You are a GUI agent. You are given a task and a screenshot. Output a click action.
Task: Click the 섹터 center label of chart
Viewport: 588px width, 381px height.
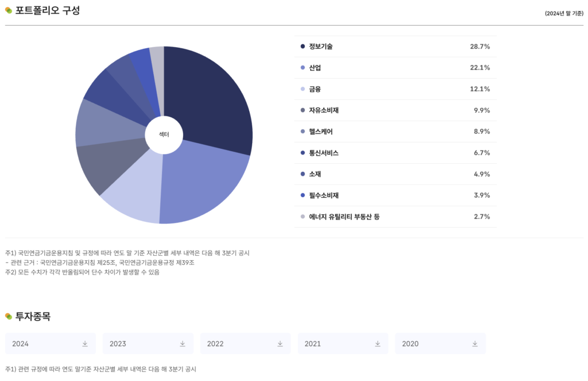pos(164,135)
